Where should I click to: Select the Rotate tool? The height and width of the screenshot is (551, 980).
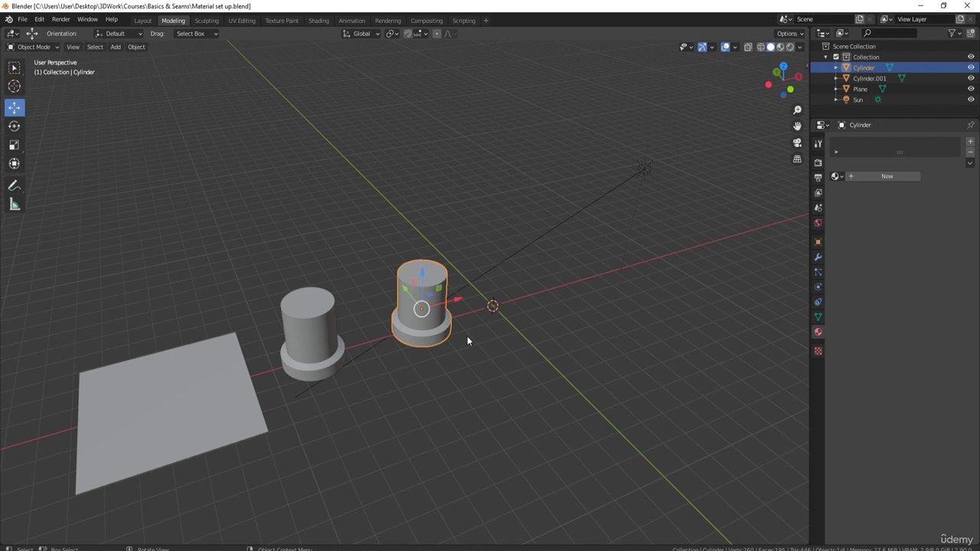(14, 126)
